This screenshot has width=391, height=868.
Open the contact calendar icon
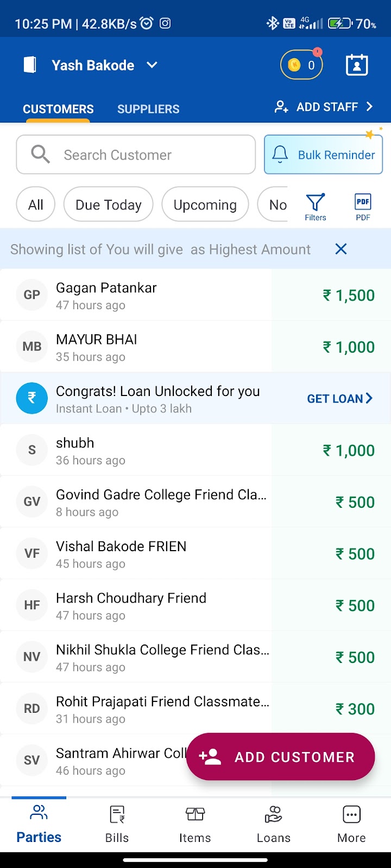[x=357, y=65]
